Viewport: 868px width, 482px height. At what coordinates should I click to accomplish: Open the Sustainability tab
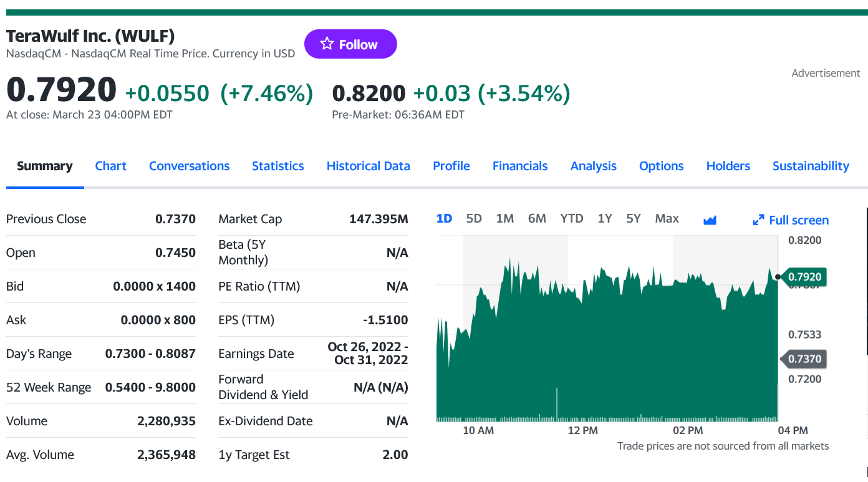click(810, 166)
